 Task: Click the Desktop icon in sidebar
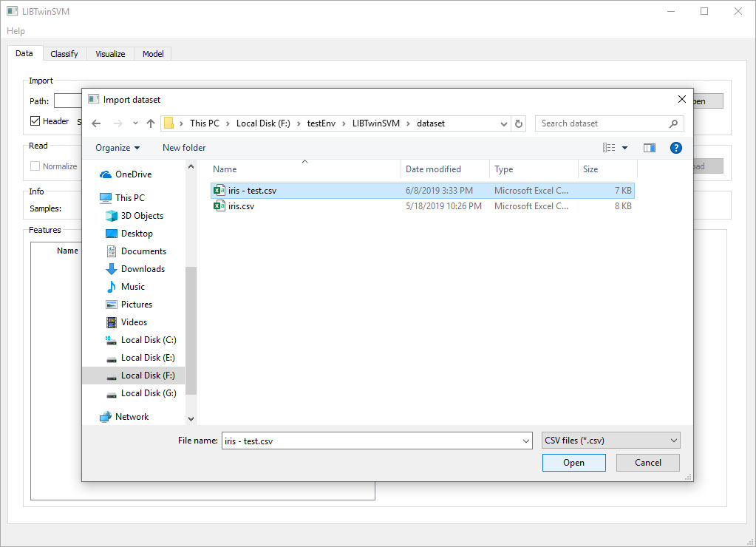coord(112,234)
